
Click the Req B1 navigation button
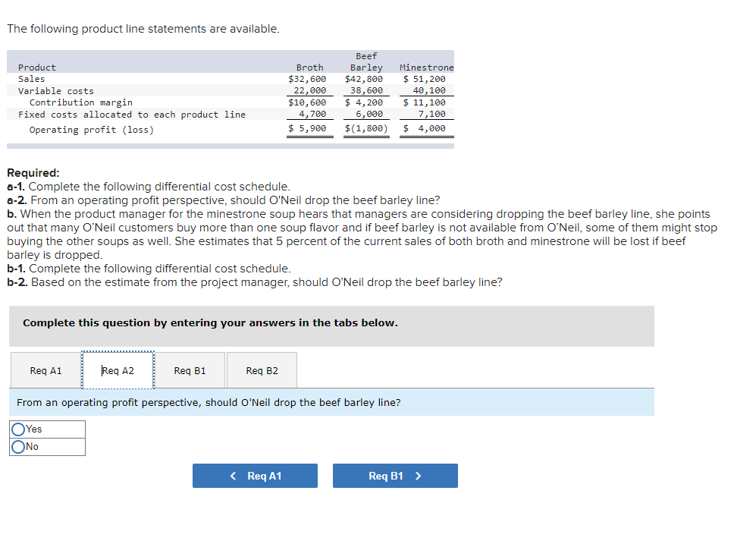(x=395, y=476)
